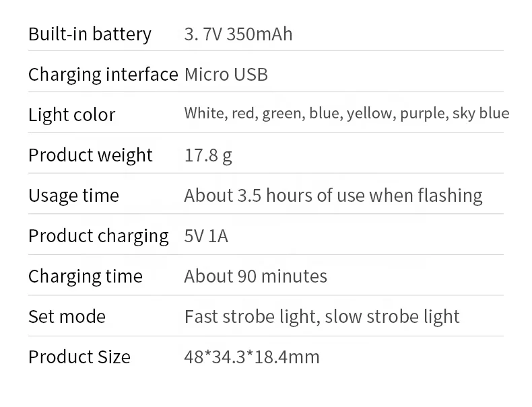Select the "48*34.3*18.4mm" size value
Image resolution: width=532 pixels, height=407 pixels.
pos(252,357)
